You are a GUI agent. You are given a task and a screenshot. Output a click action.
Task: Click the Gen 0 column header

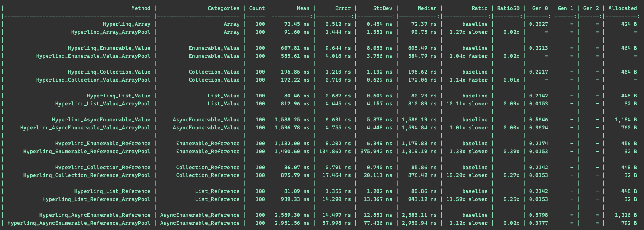pos(540,8)
